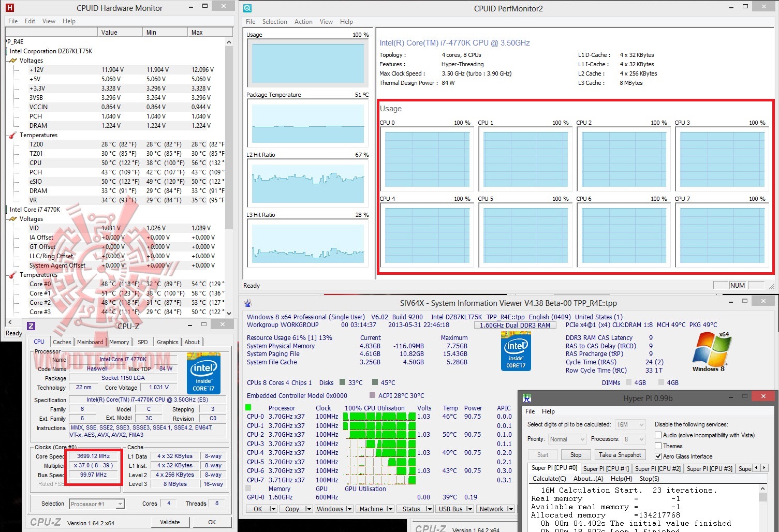Click the Hyper PI title bar icon

527,398
